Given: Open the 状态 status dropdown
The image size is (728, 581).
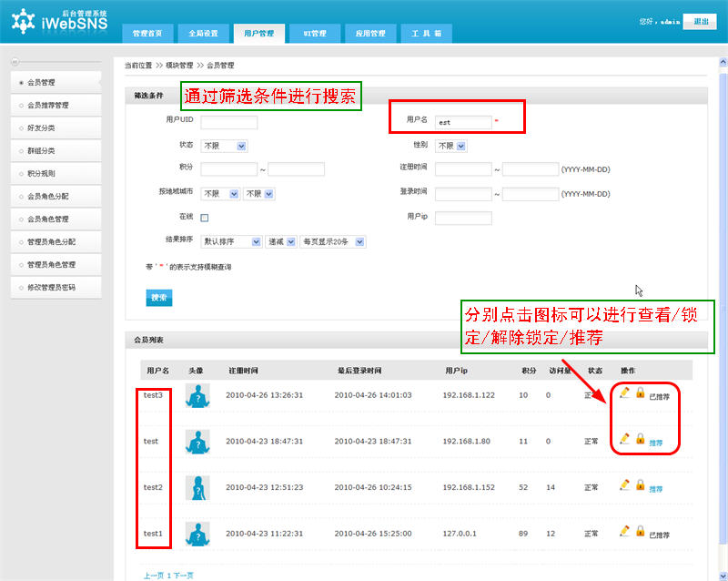Looking at the screenshot, I should click(224, 146).
